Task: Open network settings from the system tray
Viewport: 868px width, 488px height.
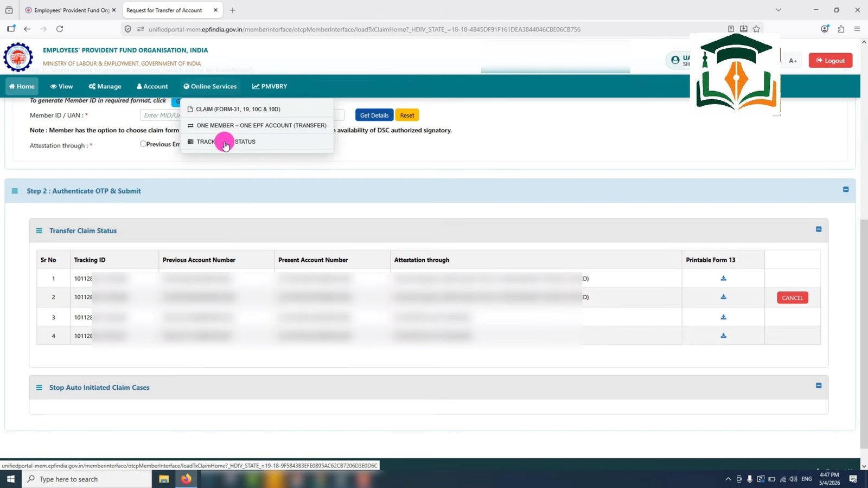Action: (783, 479)
